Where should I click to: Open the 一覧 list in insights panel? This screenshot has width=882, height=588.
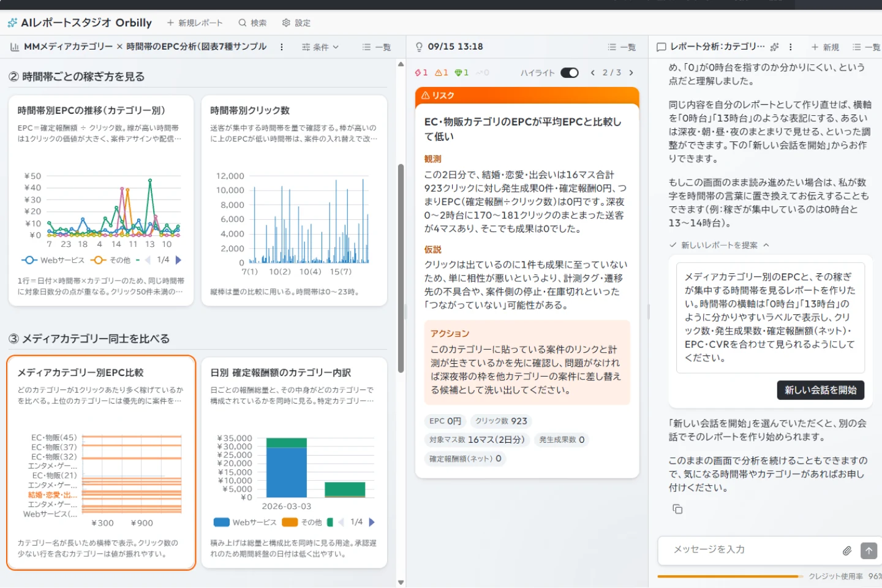click(x=621, y=47)
